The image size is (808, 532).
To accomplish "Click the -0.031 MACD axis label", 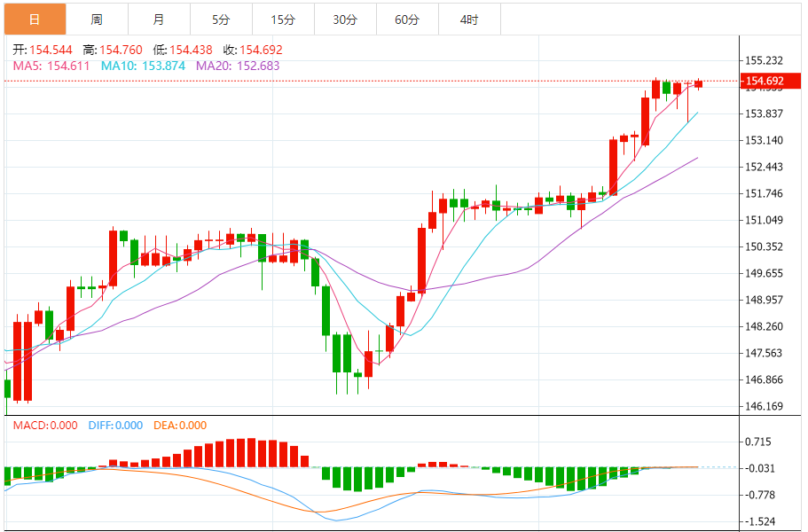I will tap(761, 469).
